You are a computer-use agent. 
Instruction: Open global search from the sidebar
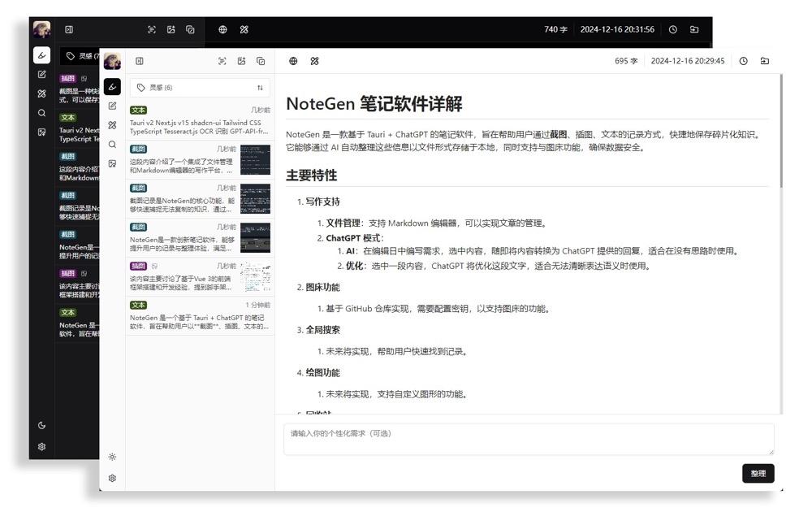[112, 145]
